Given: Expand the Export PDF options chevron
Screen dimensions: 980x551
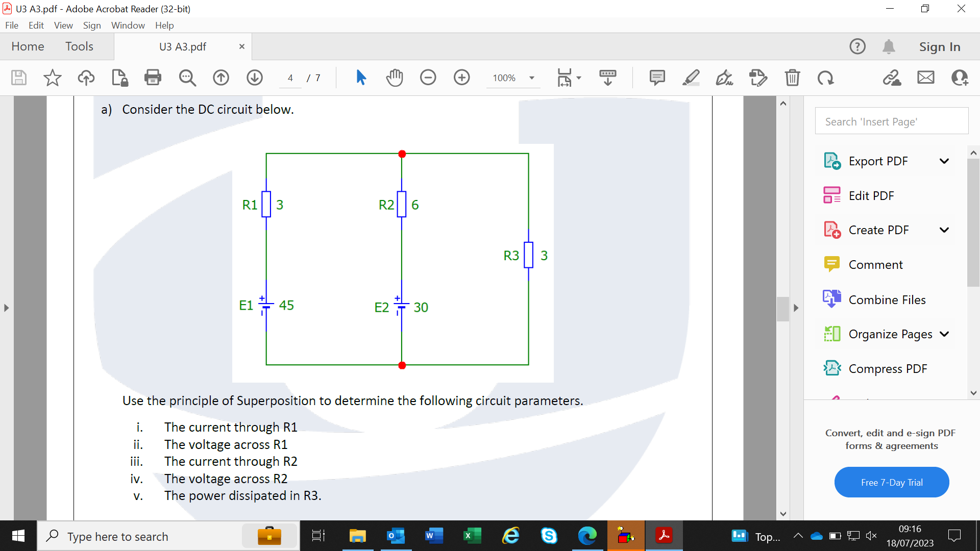Looking at the screenshot, I should click(944, 161).
